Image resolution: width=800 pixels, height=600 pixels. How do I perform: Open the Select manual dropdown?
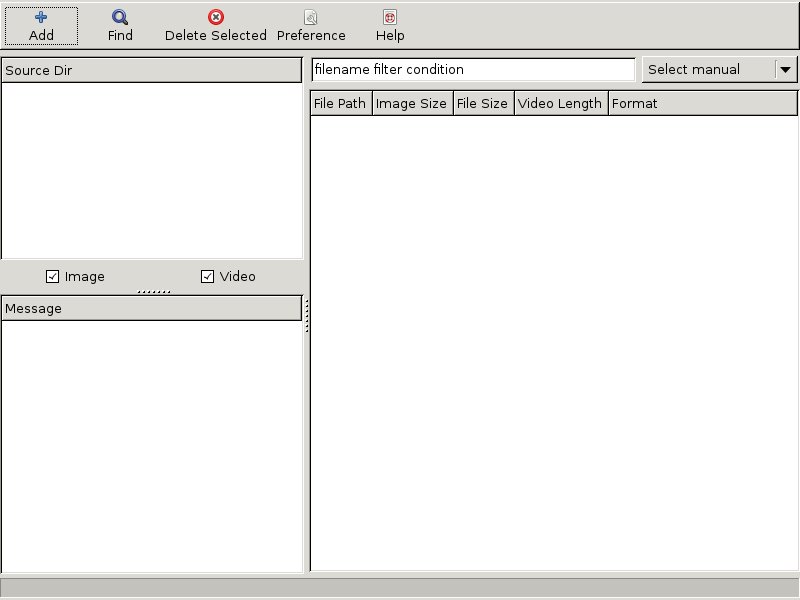[x=710, y=69]
